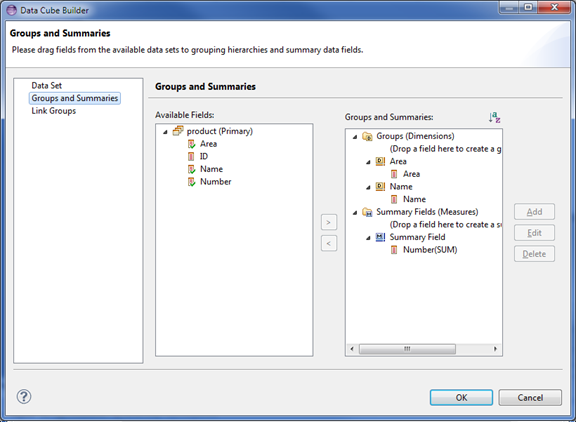The height and width of the screenshot is (422, 576).
Task: Click the Groups (Dimensions) folder icon
Action: click(367, 136)
